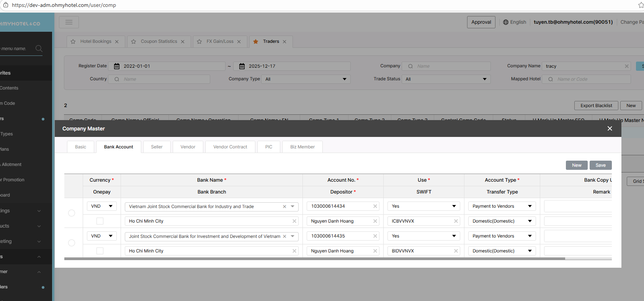The height and width of the screenshot is (301, 644).
Task: Click the hamburger menu toggle icon
Action: (69, 22)
